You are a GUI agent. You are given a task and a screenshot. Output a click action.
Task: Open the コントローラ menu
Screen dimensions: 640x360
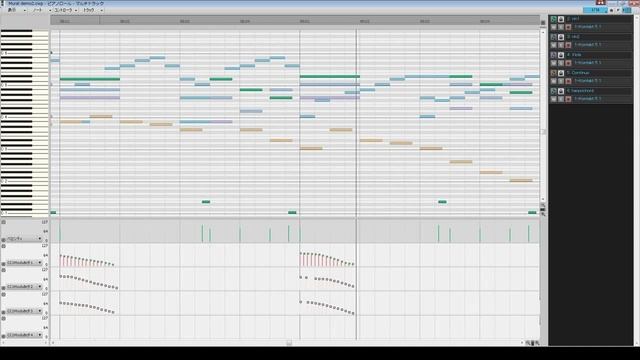coord(66,10)
